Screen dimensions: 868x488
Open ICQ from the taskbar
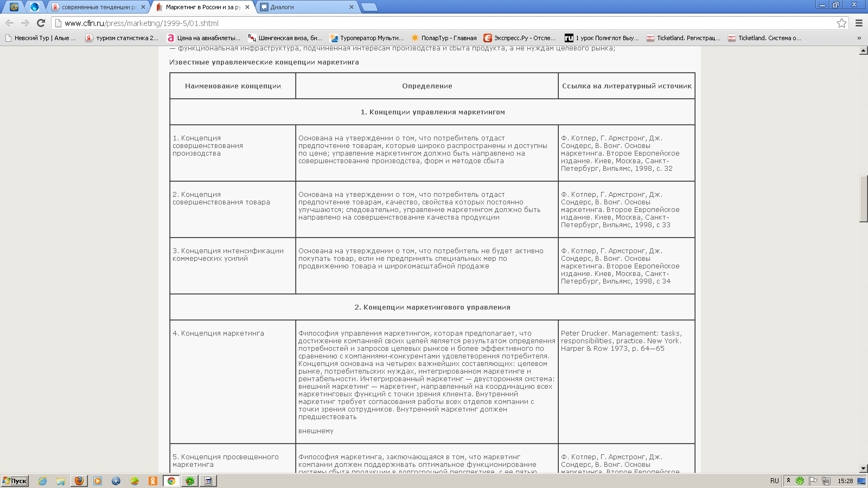tap(190, 481)
